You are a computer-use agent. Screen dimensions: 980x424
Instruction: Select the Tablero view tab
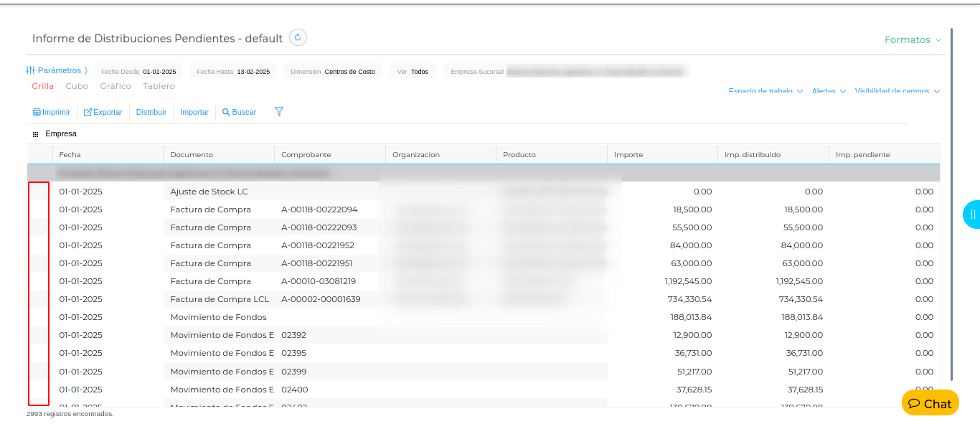pos(159,86)
